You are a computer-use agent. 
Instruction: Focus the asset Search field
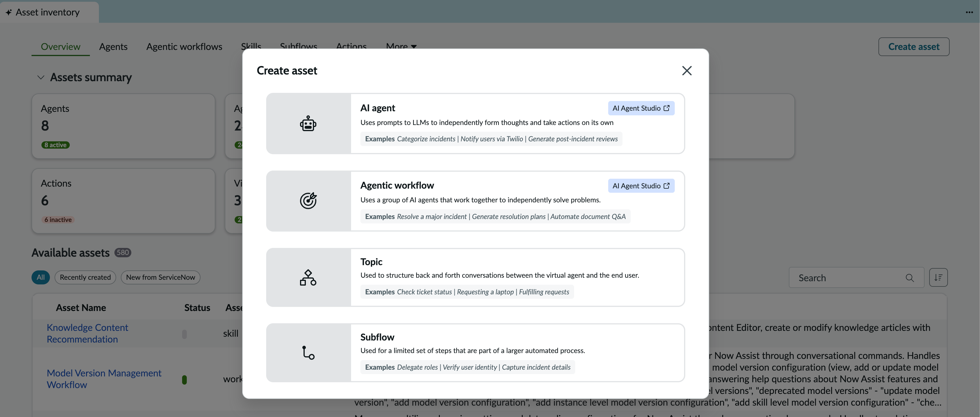856,278
